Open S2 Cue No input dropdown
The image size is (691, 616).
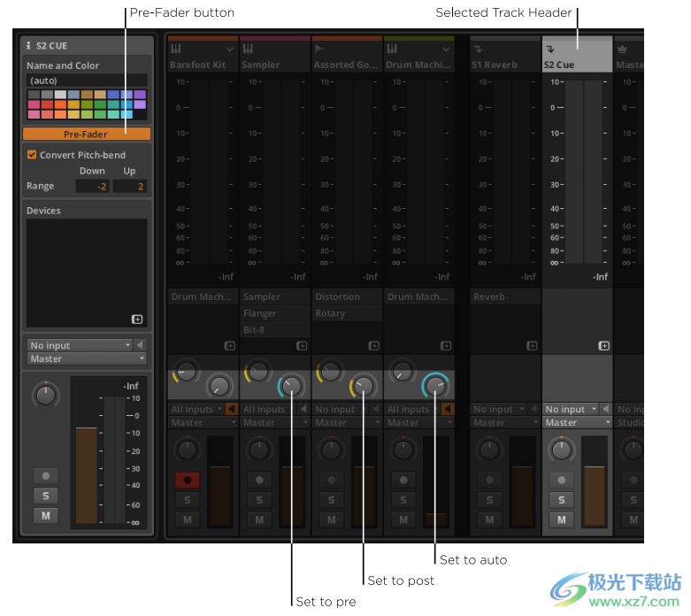coord(572,410)
